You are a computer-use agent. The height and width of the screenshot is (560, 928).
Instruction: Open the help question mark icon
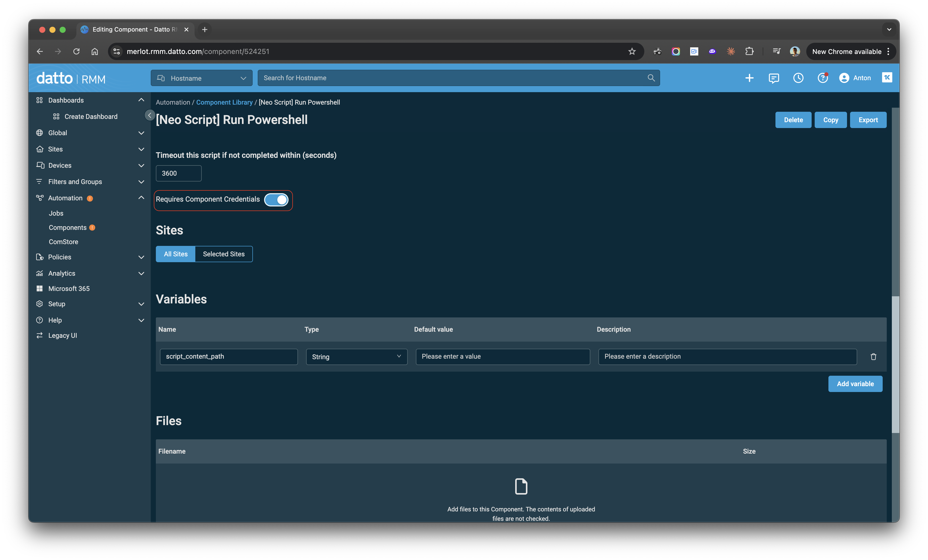point(823,78)
